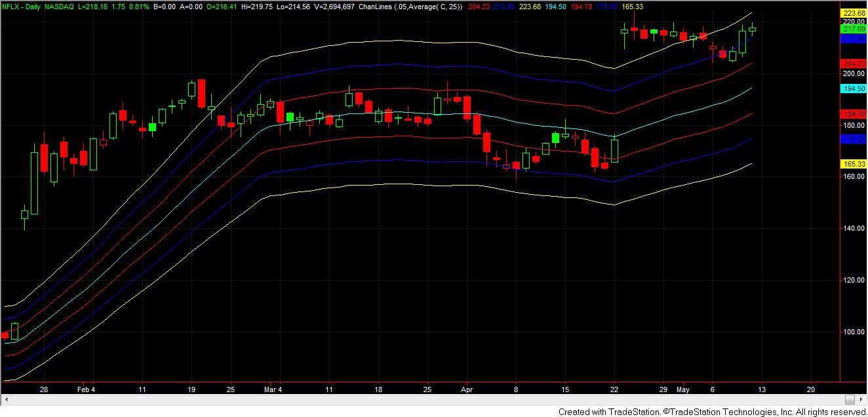Click the '13' date axis label
868x417 pixels.
(762, 389)
